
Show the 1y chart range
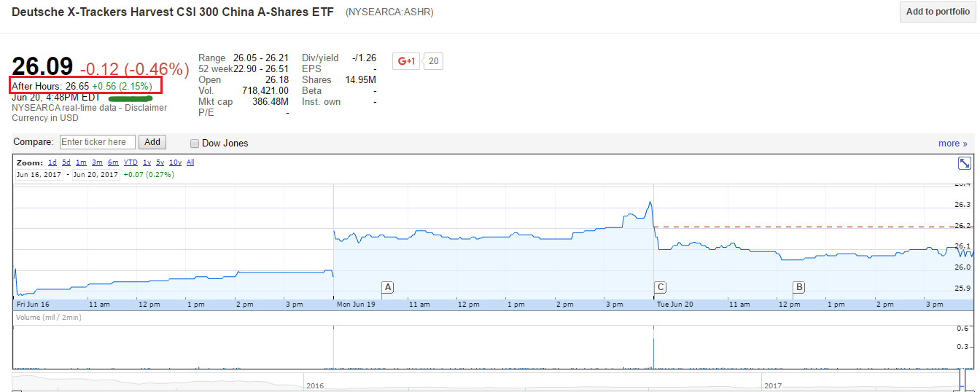[x=147, y=162]
